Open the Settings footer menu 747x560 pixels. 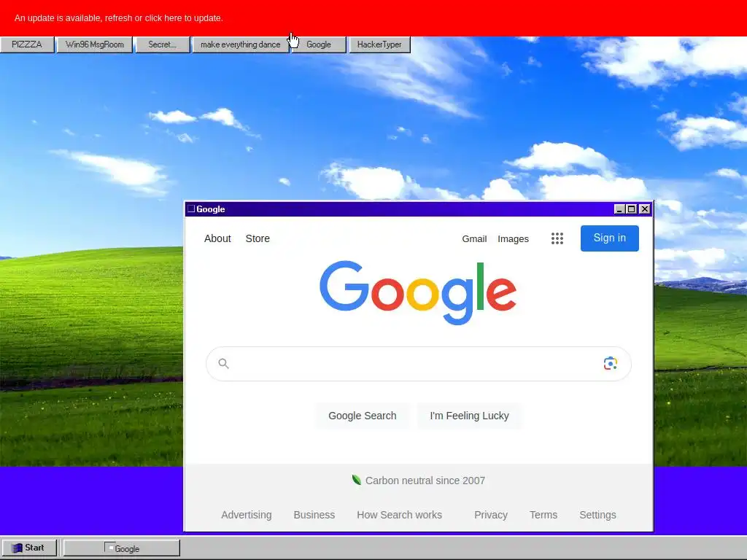pyautogui.click(x=597, y=515)
